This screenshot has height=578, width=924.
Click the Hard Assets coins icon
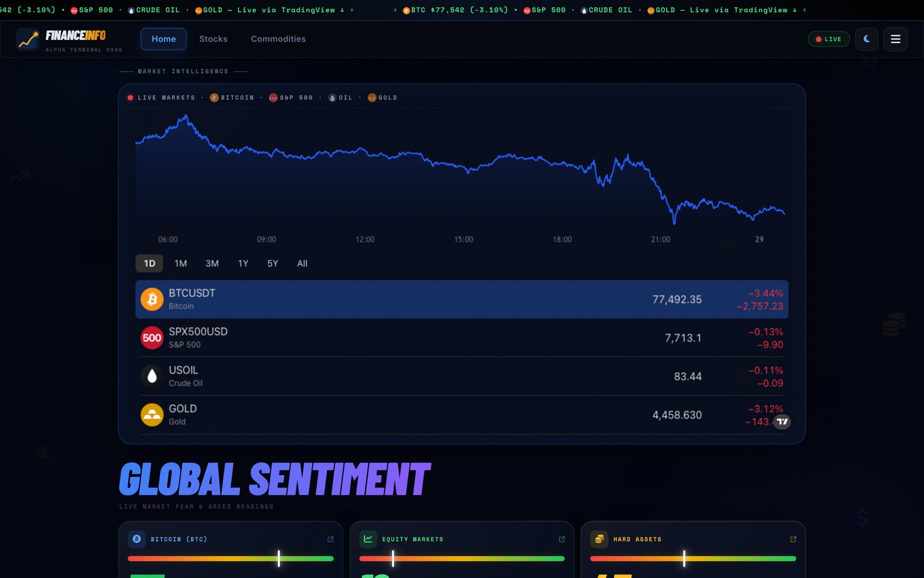[x=599, y=539]
